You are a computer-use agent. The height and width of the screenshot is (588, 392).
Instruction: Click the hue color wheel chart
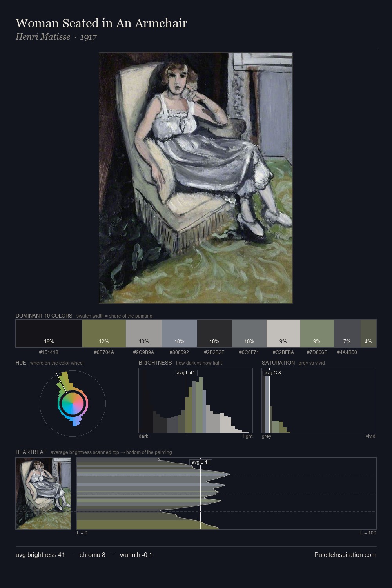[73, 403]
